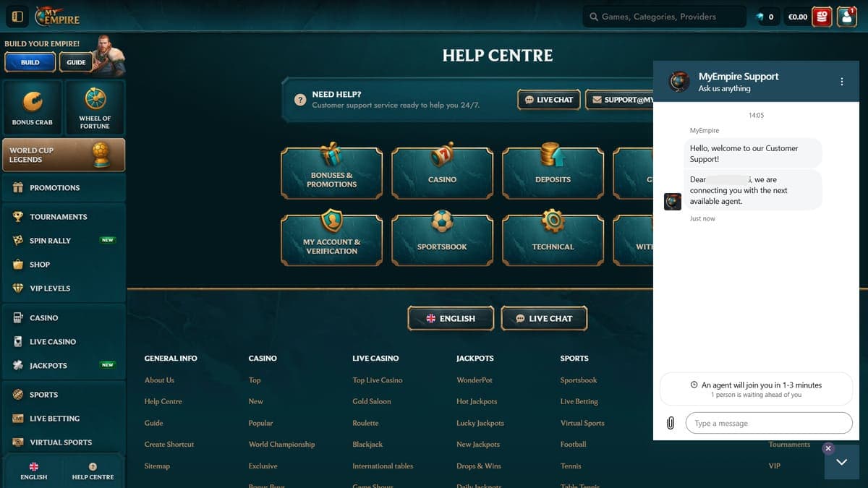
Task: Open Help Centre footer link
Action: [x=163, y=401]
